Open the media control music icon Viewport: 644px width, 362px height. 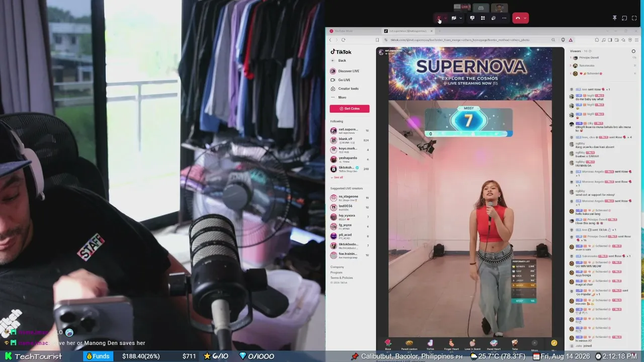tap(604, 40)
